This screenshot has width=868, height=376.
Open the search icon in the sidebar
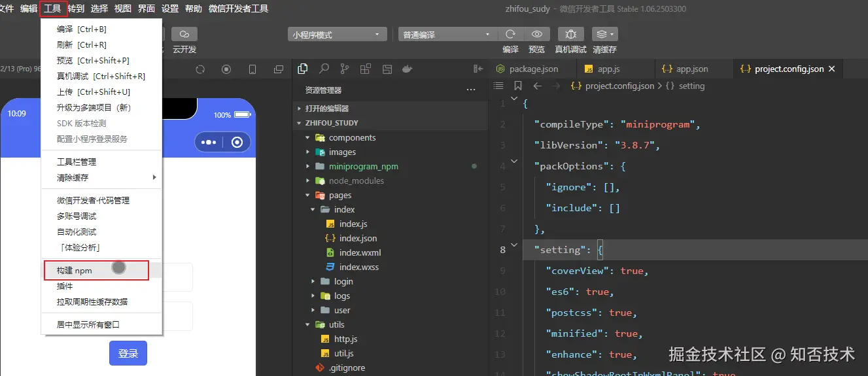[x=324, y=69]
